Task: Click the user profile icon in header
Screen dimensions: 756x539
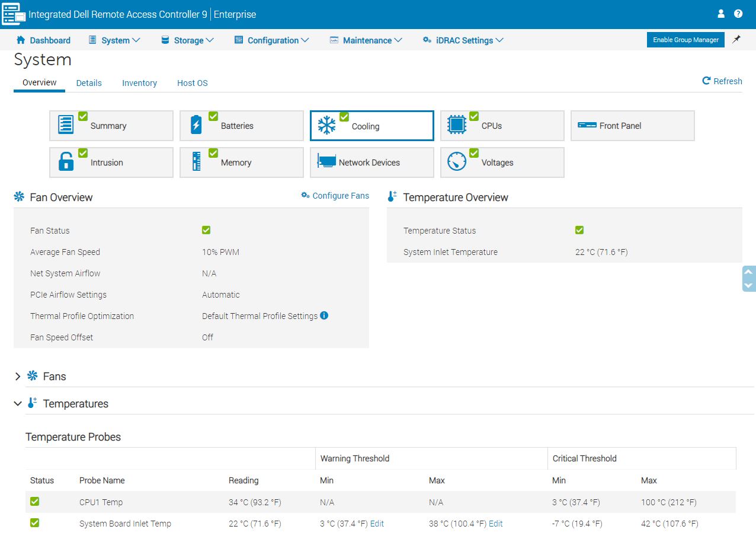Action: (721, 14)
